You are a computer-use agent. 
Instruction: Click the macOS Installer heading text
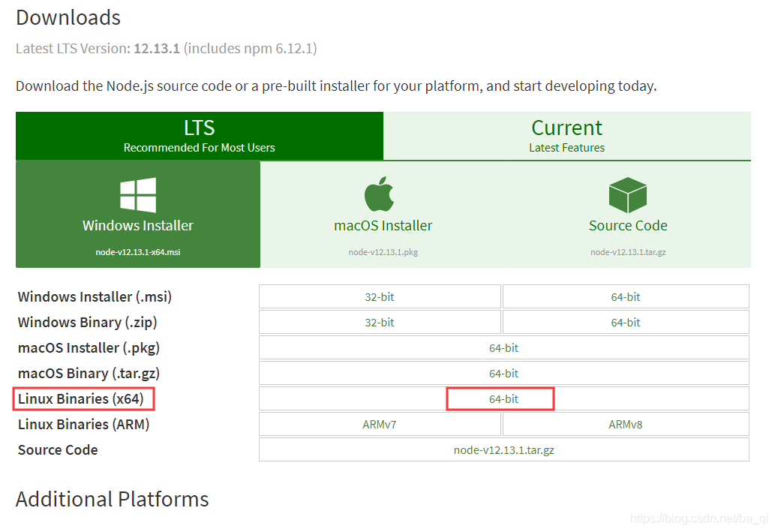click(383, 225)
